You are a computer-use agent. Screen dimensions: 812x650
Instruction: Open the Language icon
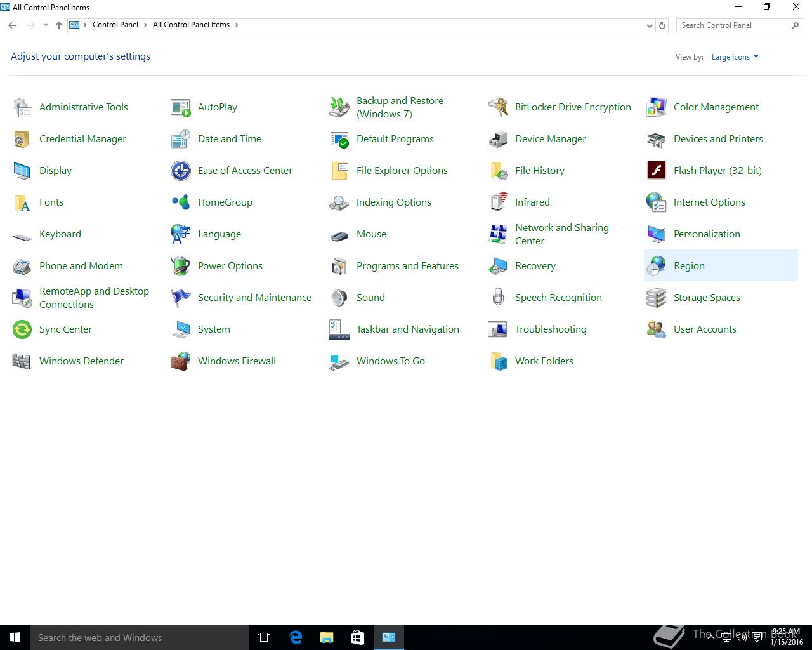click(x=181, y=234)
